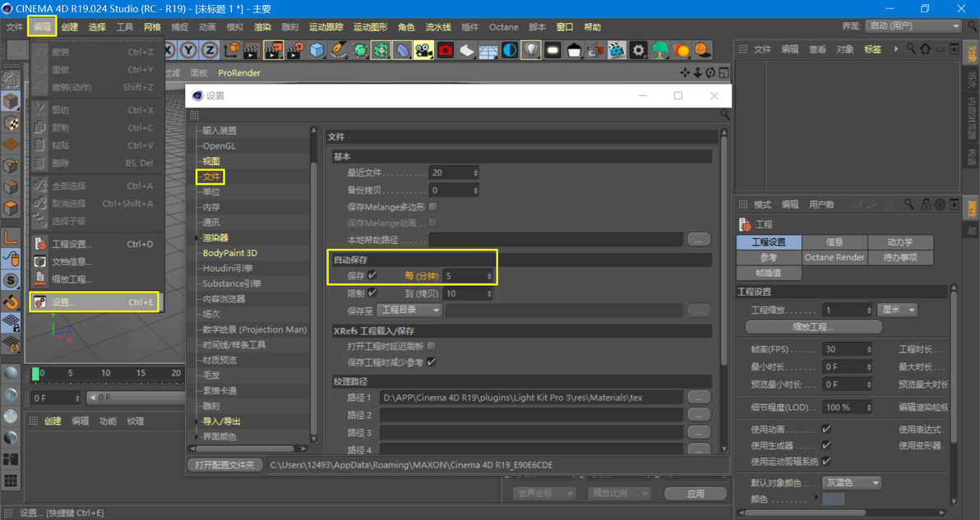This screenshot has width=980, height=520.
Task: Add a cube primitive object
Action: (x=317, y=50)
